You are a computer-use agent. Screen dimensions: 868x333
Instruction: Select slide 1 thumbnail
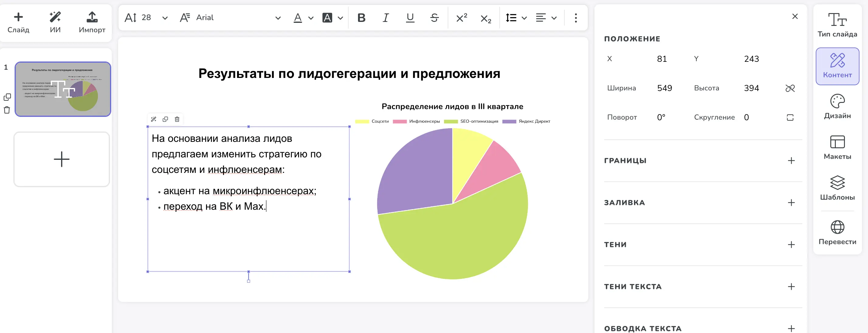pyautogui.click(x=63, y=89)
